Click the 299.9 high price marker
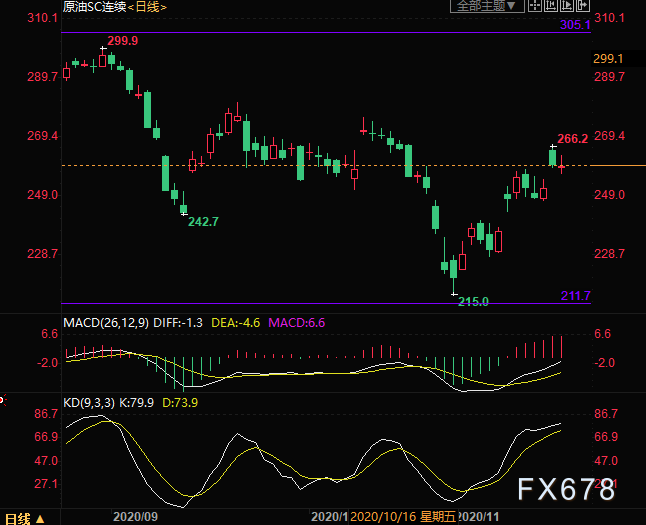Screen dimensions: 646x525 [123, 41]
